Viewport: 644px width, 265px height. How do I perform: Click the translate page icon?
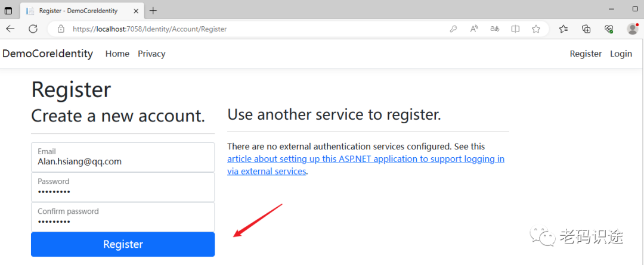(x=494, y=29)
